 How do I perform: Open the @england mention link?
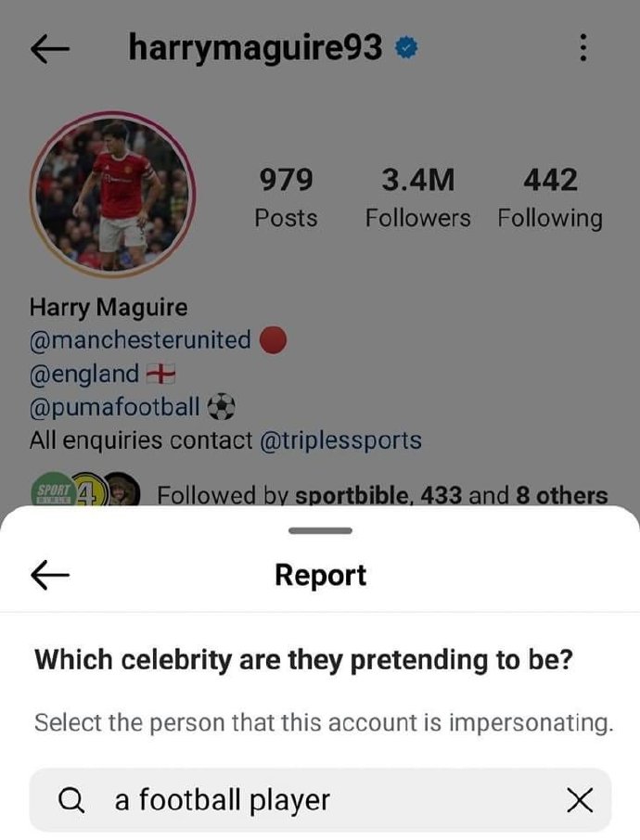[85, 374]
